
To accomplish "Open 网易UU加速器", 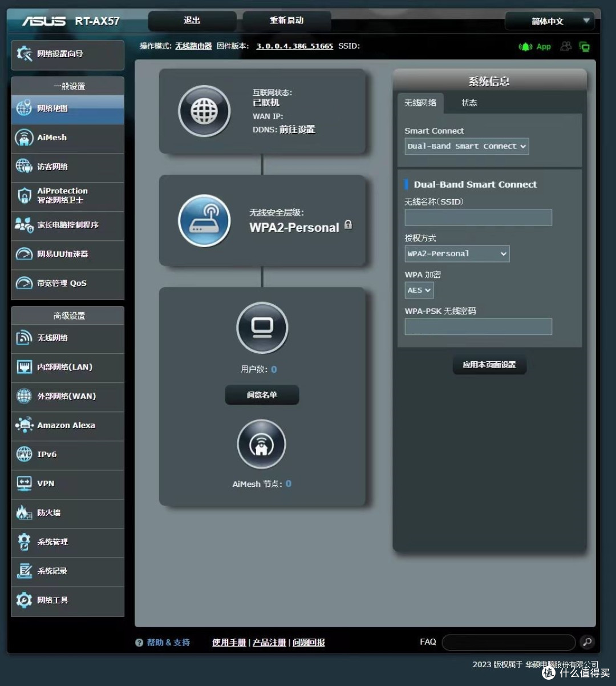I will 67,255.
